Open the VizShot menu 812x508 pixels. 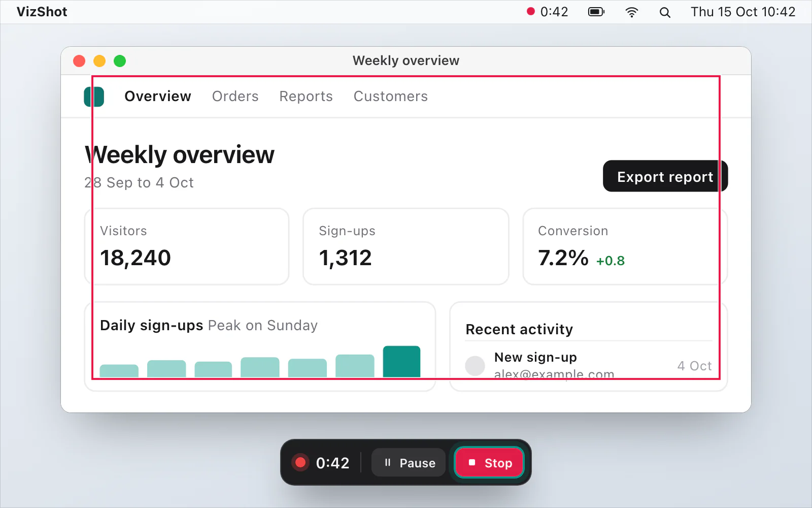[42, 12]
